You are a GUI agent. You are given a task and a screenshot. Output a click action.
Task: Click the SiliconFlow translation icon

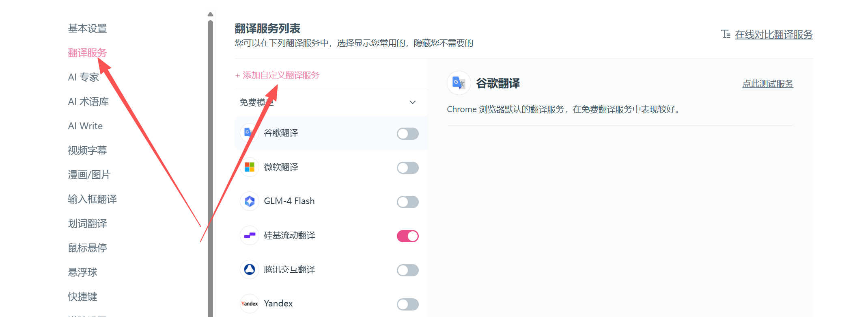click(x=250, y=235)
